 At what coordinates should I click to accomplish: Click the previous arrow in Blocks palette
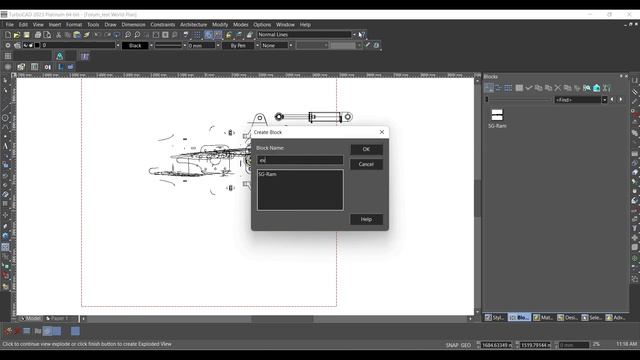point(612,100)
